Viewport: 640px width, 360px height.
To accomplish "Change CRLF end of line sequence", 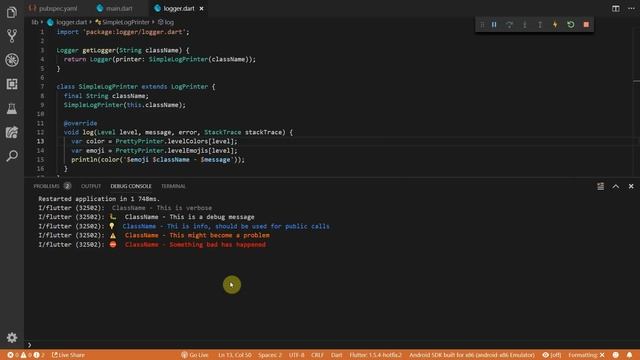I will [317, 355].
